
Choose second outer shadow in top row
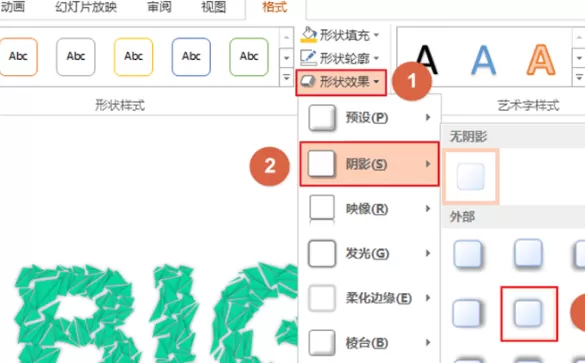click(x=528, y=254)
